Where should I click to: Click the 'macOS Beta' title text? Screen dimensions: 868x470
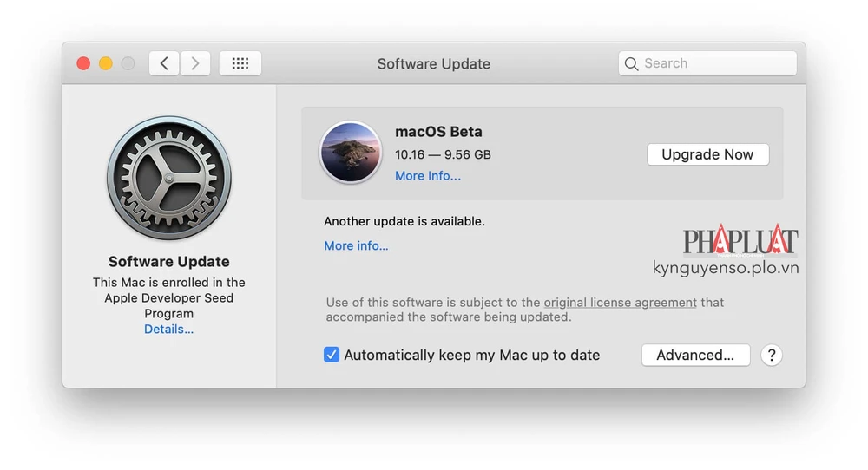click(x=438, y=132)
